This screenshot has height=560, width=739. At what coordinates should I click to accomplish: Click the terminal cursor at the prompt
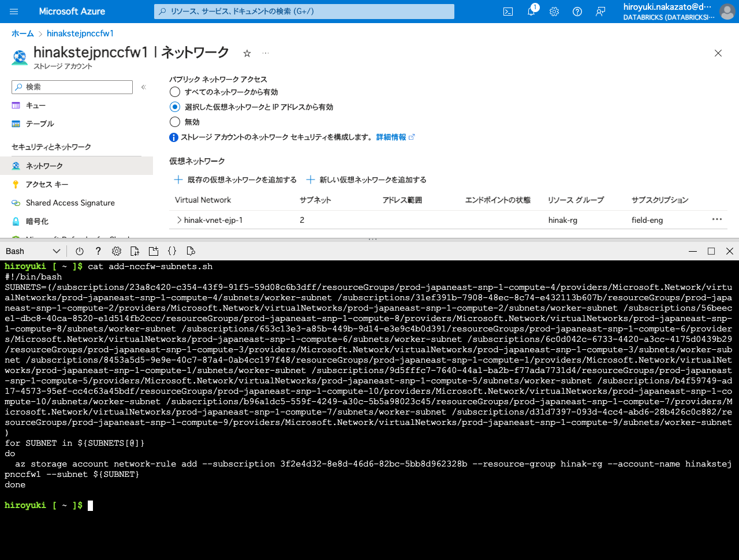pos(90,506)
